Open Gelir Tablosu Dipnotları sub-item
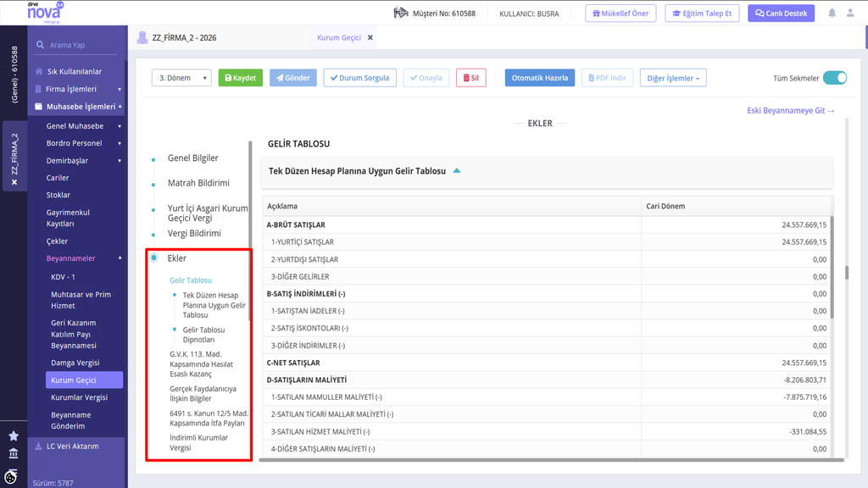The image size is (868, 488). [x=203, y=335]
